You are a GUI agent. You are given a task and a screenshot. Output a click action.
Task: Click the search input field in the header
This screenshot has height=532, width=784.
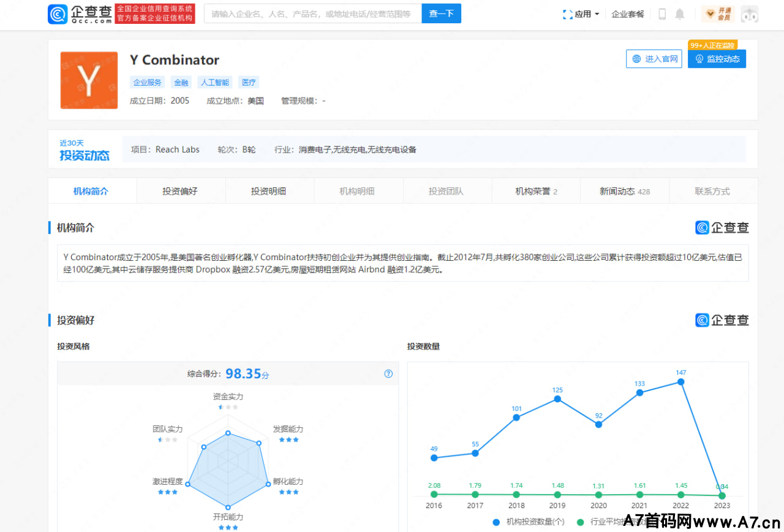[312, 13]
